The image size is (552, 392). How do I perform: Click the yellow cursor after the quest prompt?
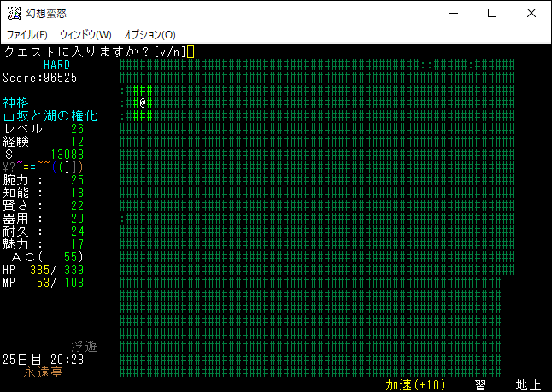191,52
